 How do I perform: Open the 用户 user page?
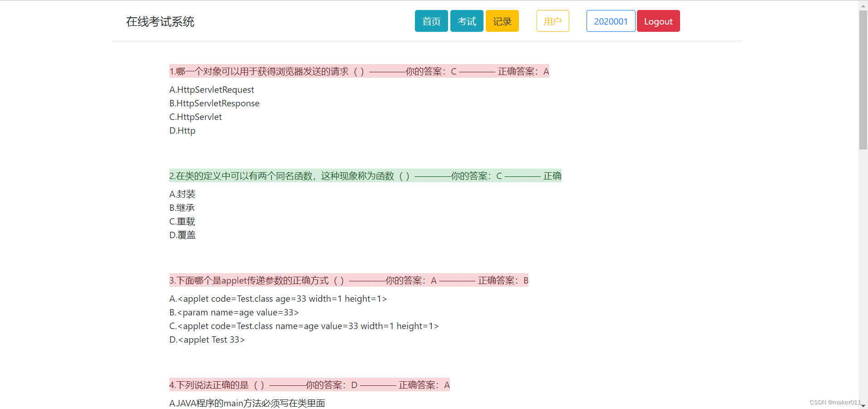pos(552,21)
